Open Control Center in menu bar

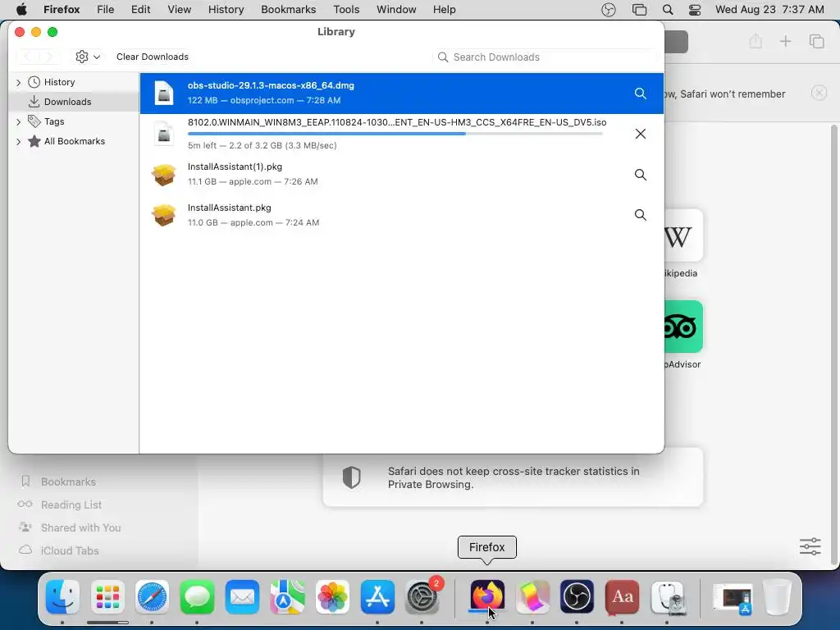[x=695, y=10]
